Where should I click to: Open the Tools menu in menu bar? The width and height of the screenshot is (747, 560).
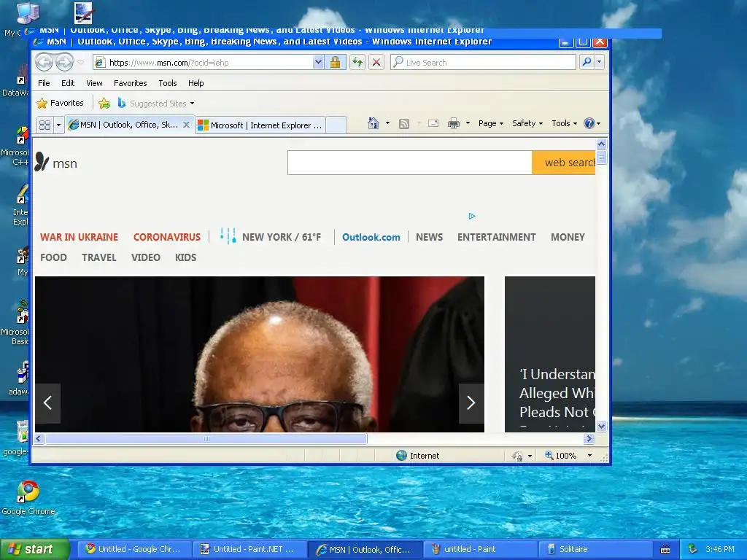[x=168, y=83]
